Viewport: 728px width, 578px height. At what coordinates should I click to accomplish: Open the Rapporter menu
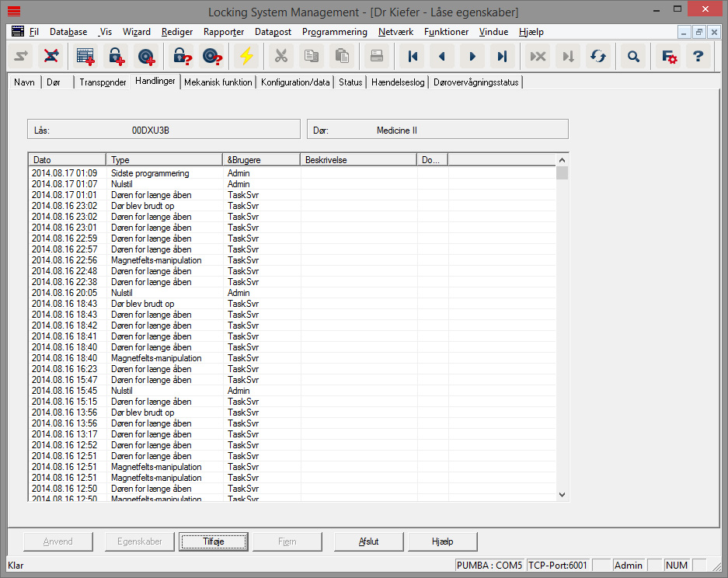click(x=224, y=32)
